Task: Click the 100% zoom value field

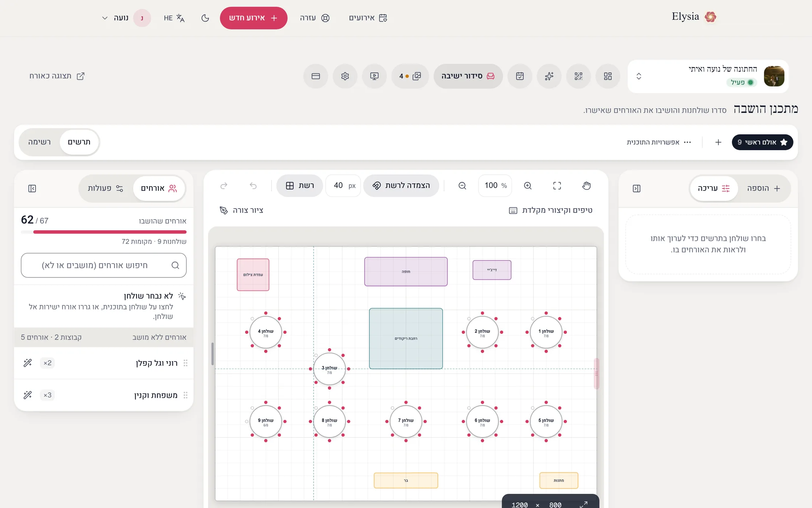Action: click(x=495, y=186)
